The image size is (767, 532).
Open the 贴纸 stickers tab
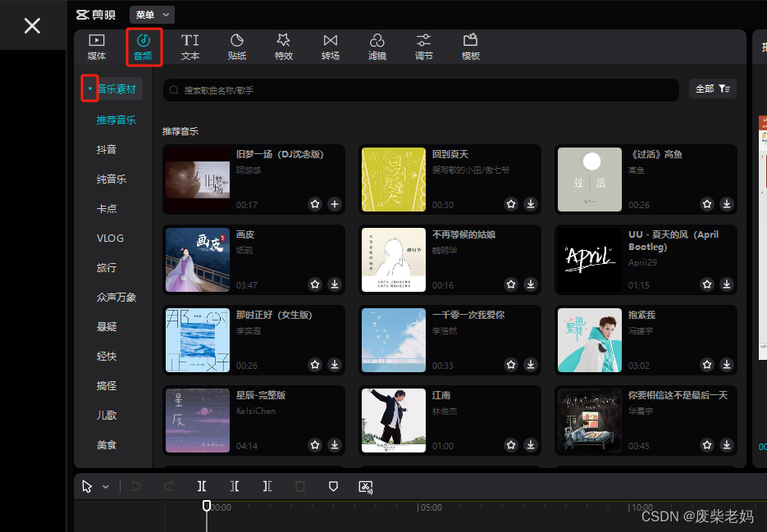click(237, 47)
